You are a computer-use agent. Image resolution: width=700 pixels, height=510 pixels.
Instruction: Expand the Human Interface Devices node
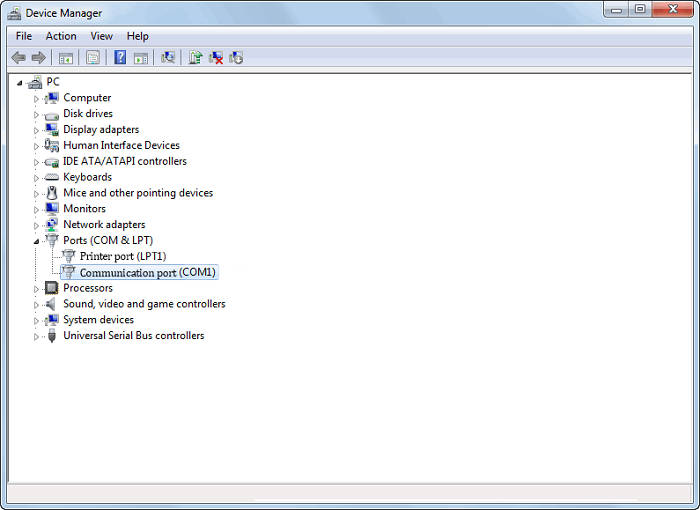point(36,146)
